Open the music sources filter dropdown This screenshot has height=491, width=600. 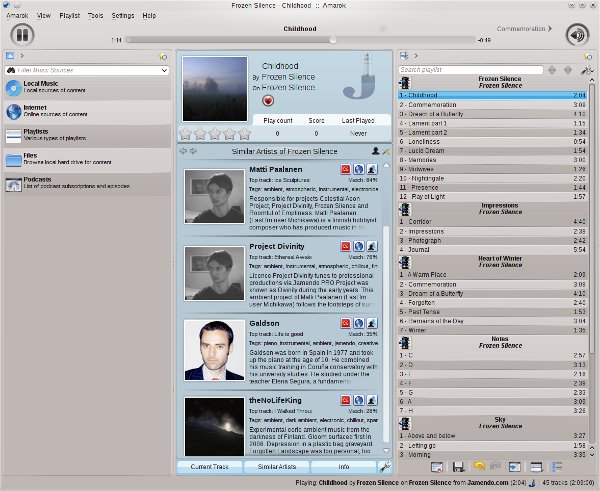tap(164, 71)
